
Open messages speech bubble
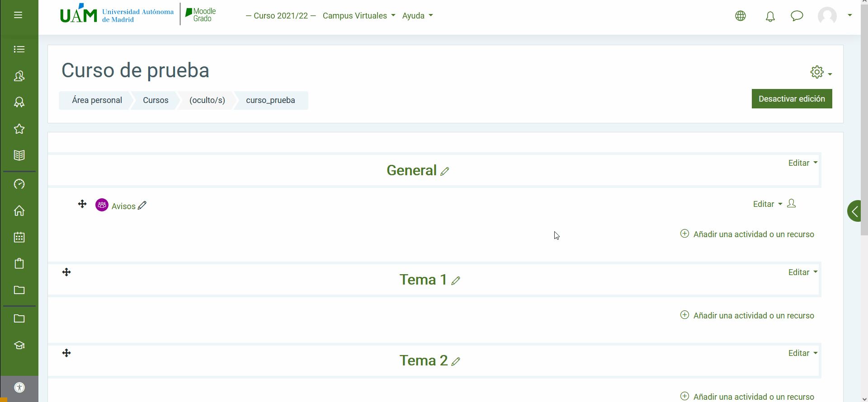click(797, 16)
